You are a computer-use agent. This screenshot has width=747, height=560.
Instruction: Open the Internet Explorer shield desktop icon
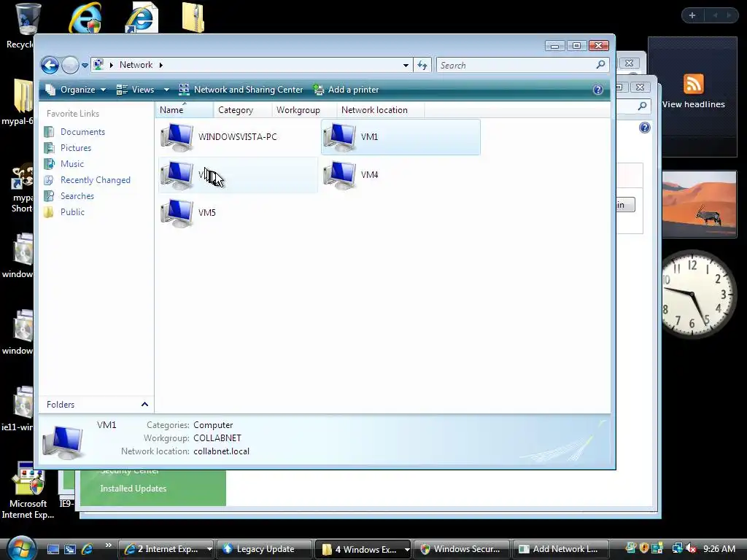85,17
